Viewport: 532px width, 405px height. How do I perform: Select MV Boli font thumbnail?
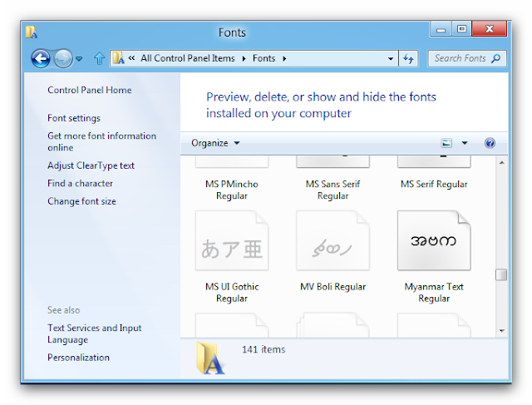tap(332, 240)
